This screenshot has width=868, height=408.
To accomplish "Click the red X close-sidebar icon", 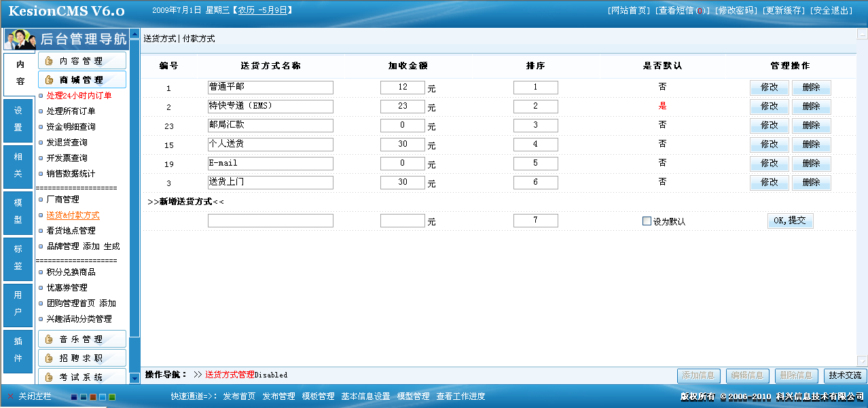I will pyautogui.click(x=10, y=396).
